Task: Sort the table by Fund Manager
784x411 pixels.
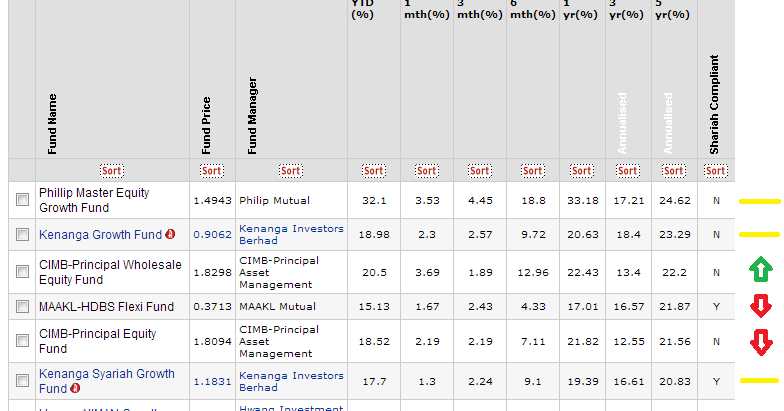Action: tap(290, 171)
